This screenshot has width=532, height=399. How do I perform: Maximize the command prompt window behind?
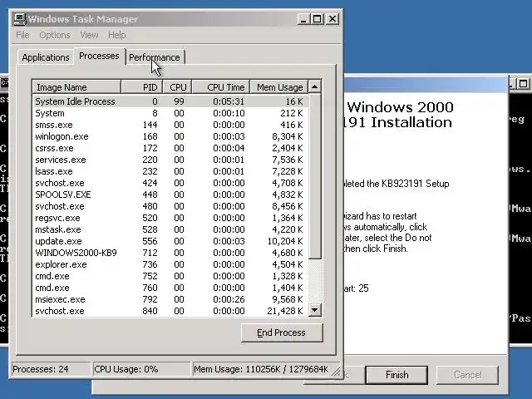click(524, 83)
